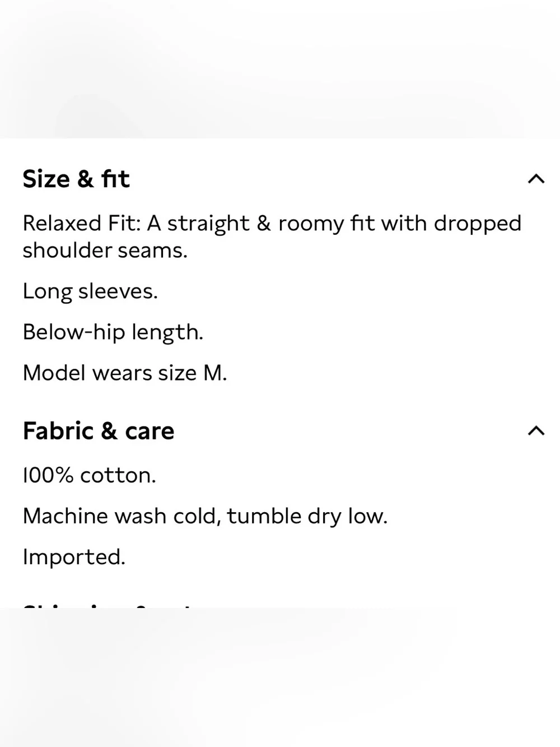
Task: Click the Size & fit heading
Action: click(76, 179)
